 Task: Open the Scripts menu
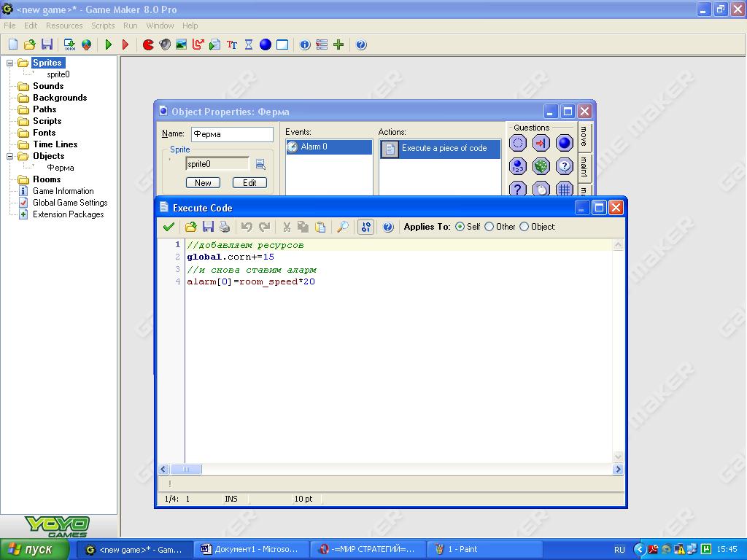(103, 26)
